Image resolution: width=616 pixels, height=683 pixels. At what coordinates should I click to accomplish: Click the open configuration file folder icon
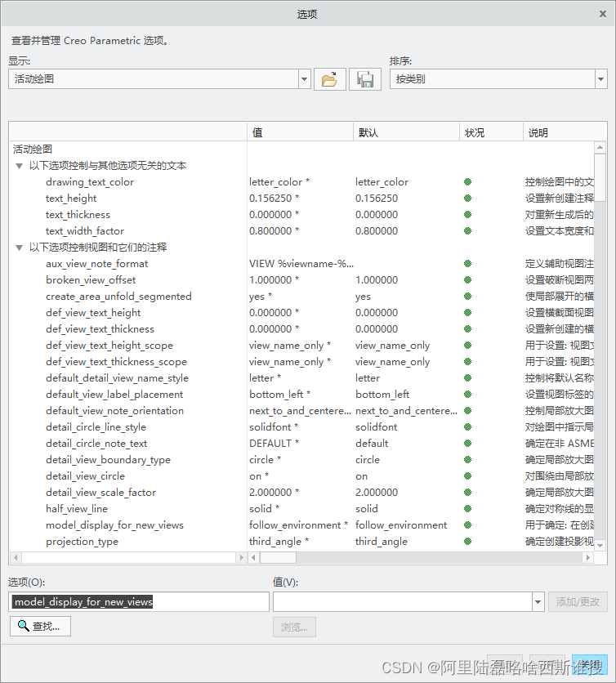tap(329, 79)
